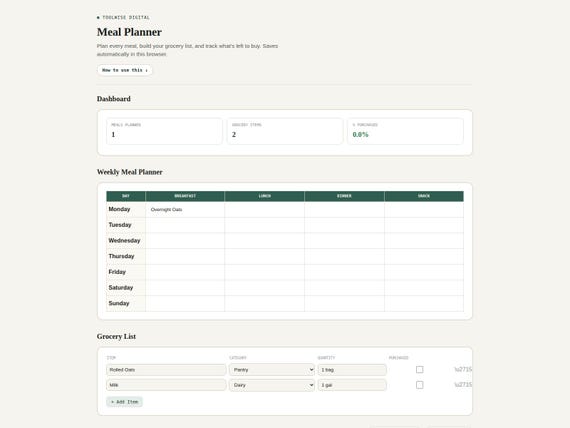Select the Thursday breakfast cell

tap(185, 256)
